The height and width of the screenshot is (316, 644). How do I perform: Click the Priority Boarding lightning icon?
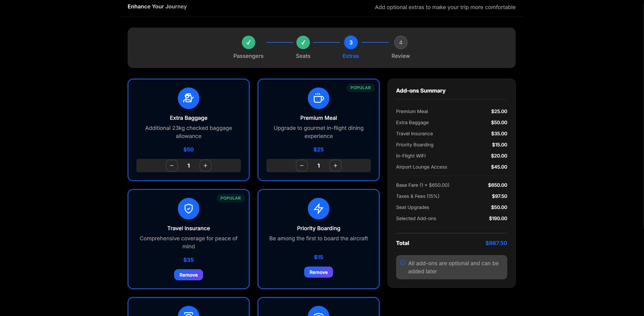tap(318, 209)
